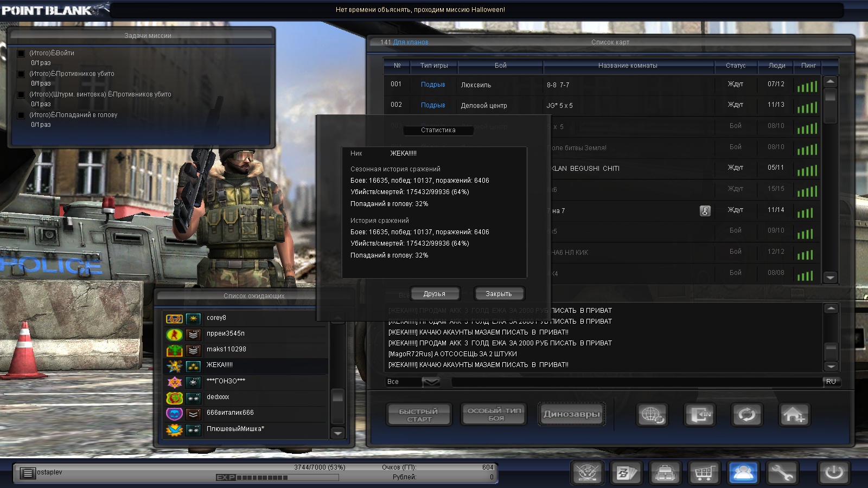868x488 pixels.
Task: Click the red emblem of прреи3545п
Action: click(174, 335)
